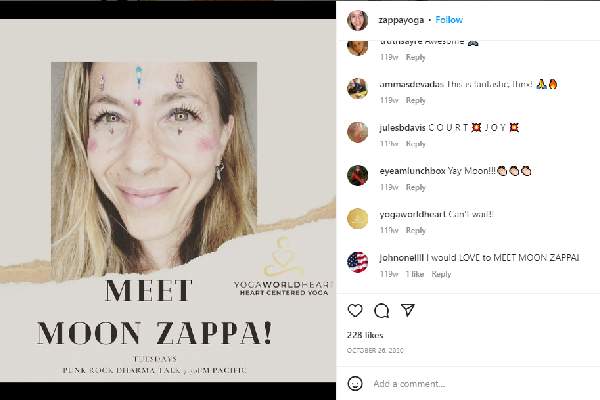The image size is (600, 400).
Task: Like the post with the heart icon
Action: tap(356, 310)
